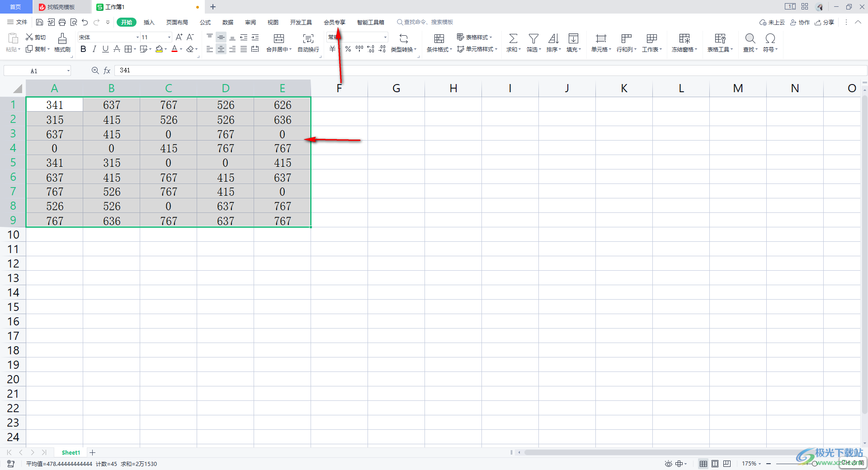Click Conditional Formatting (条件格式) button
The height and width of the screenshot is (470, 868).
pyautogui.click(x=439, y=43)
